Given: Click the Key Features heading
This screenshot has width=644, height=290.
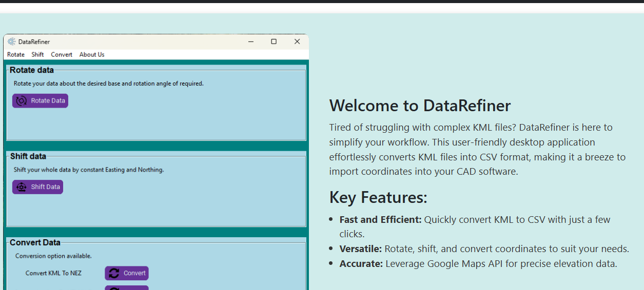Looking at the screenshot, I should point(378,197).
